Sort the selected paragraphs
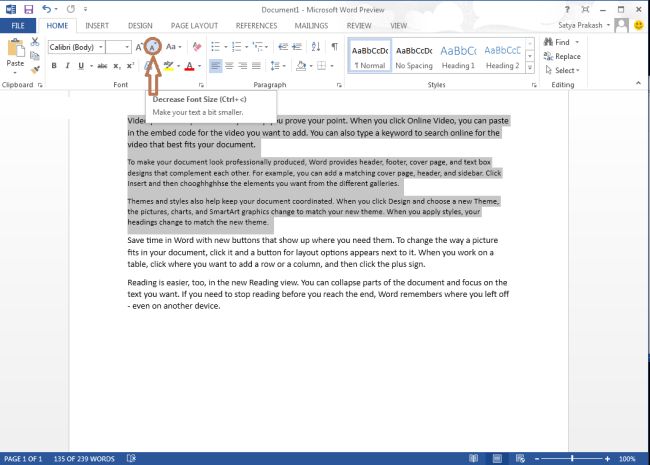This screenshot has height=465, width=650. (316, 47)
